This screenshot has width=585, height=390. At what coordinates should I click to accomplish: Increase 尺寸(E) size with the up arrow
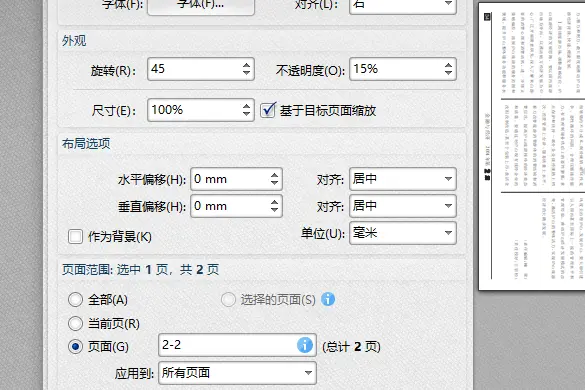click(246, 106)
